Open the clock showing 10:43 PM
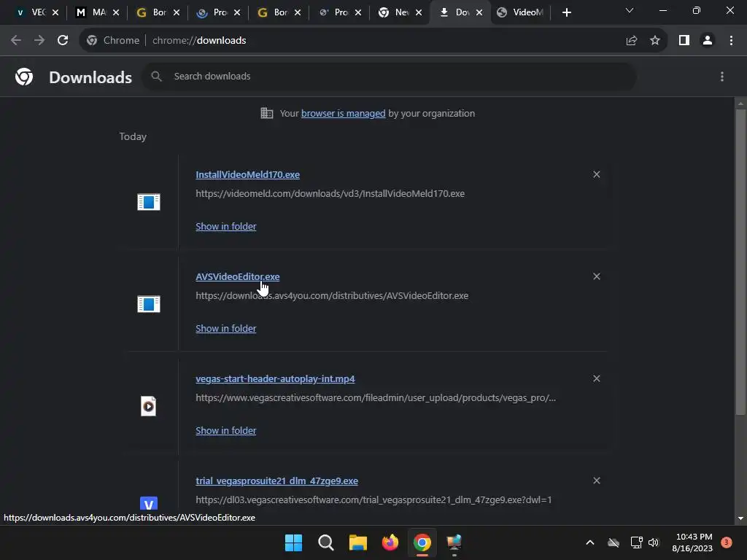This screenshot has height=560, width=747. click(x=692, y=542)
